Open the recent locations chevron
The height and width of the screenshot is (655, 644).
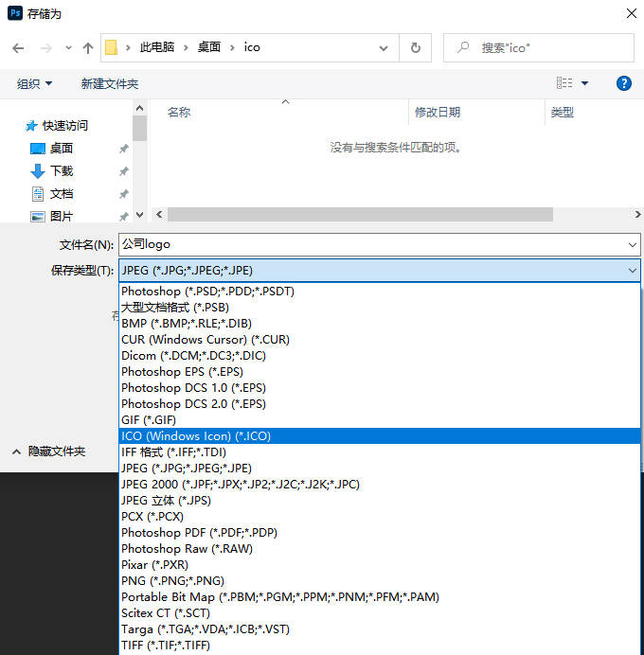[x=68, y=48]
